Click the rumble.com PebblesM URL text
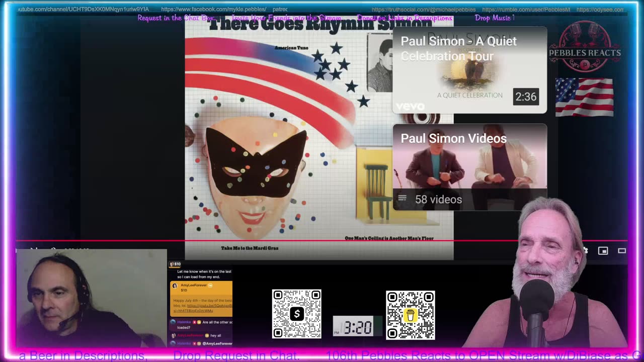 526,10
